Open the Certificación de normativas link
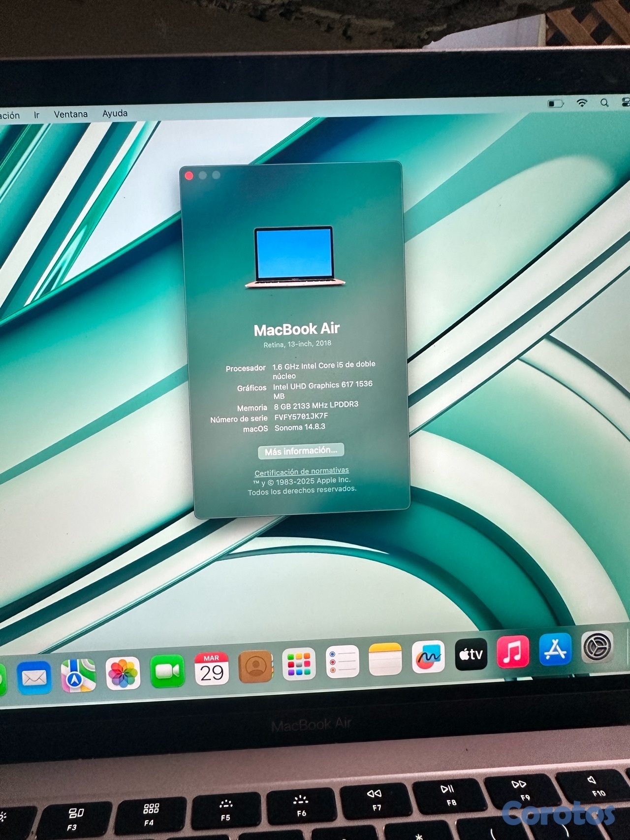 tap(301, 471)
